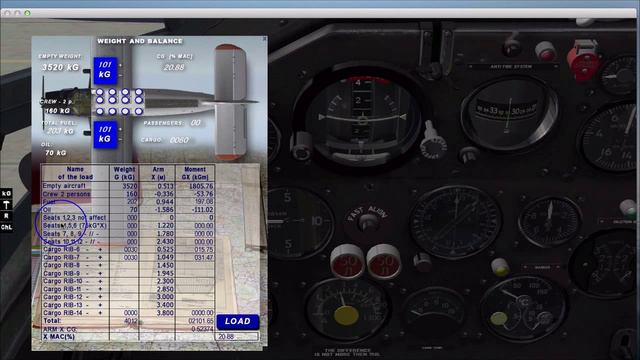The image size is (640, 360).
Task: Increase upper fuel tank with its plus sign
Action: point(120,65)
